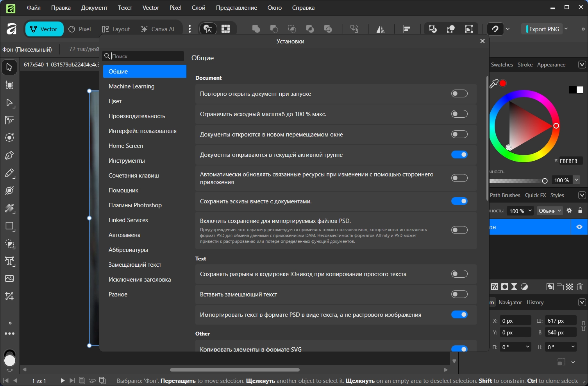Click the Поиск search field

click(x=147, y=56)
